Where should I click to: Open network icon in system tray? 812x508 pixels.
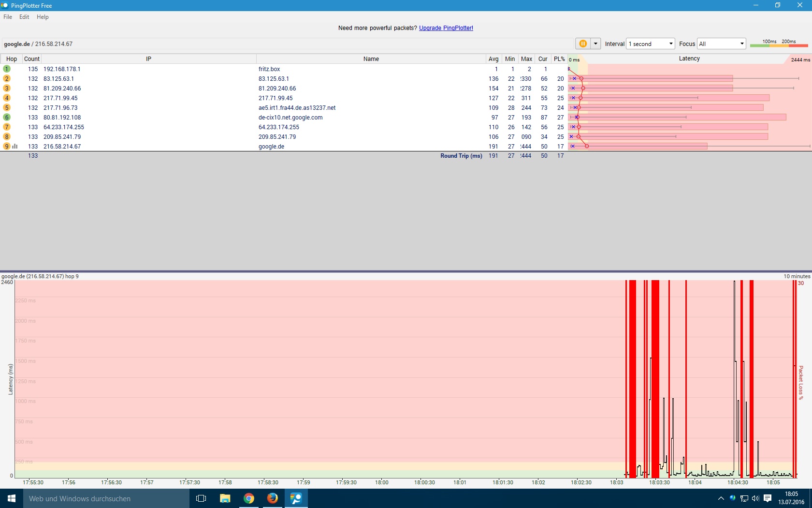coord(744,498)
